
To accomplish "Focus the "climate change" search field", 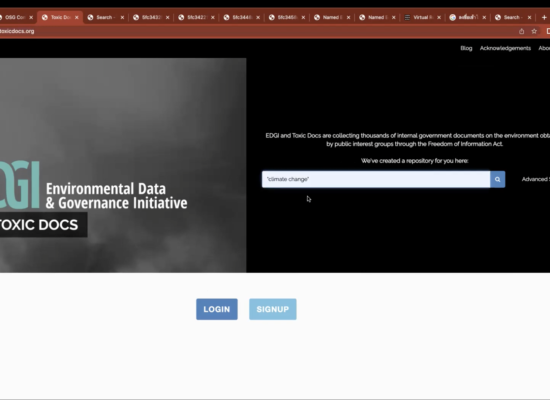I will coord(376,179).
